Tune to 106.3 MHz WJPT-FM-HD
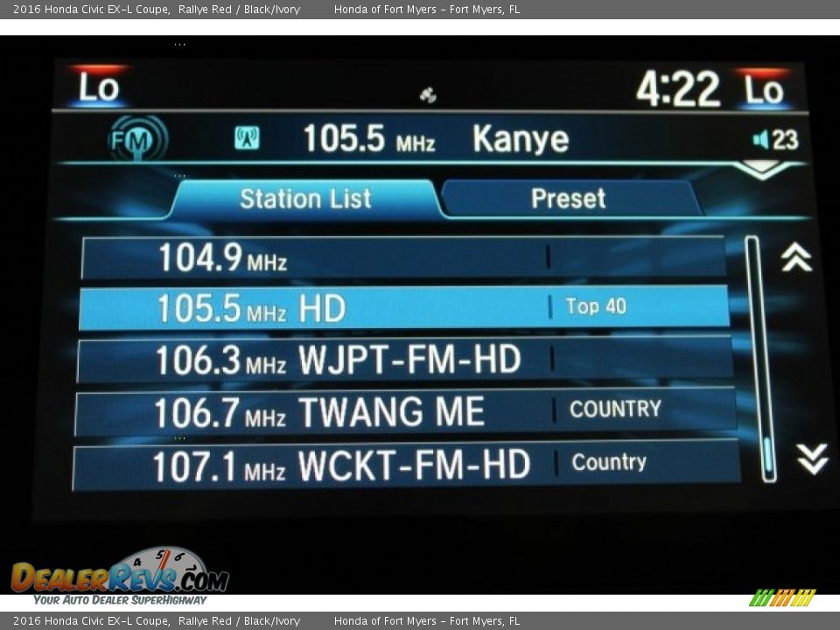 (x=402, y=360)
